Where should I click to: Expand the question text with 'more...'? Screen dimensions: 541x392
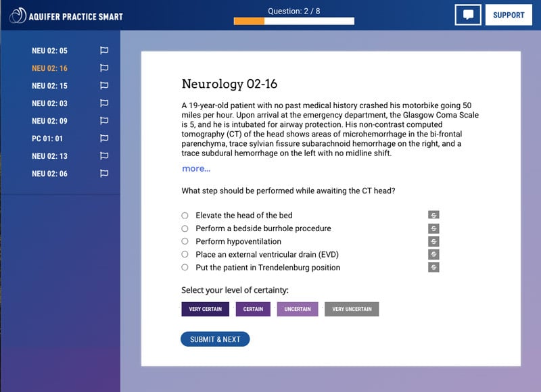pyautogui.click(x=196, y=169)
